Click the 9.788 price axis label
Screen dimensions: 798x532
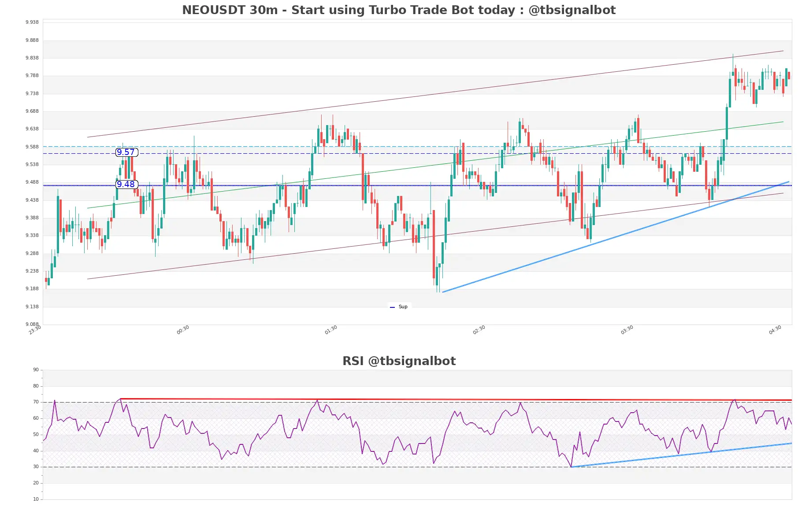coord(32,76)
